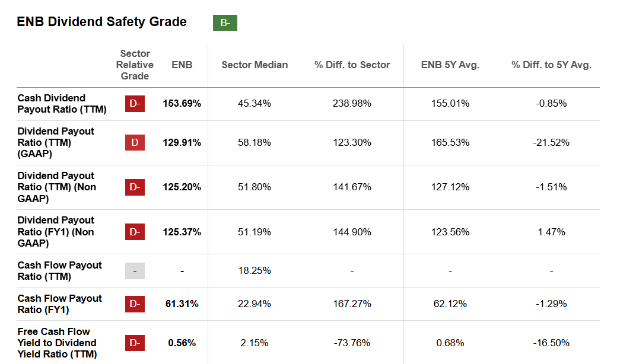Select the Cash Flow Payout Ratio (FY1) row label
617x364 pixels.
pos(59,304)
